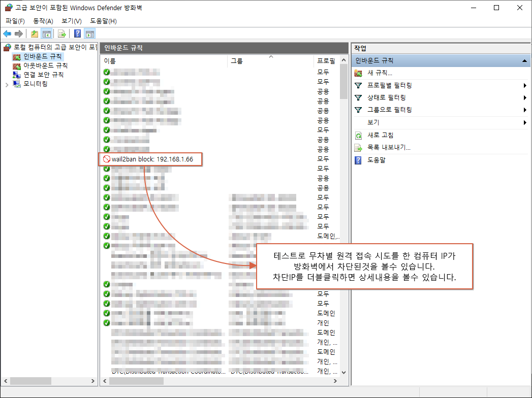Viewport: 532px width, 398px height.
Task: Click the rule list scroll right arrow
Action: point(335,381)
